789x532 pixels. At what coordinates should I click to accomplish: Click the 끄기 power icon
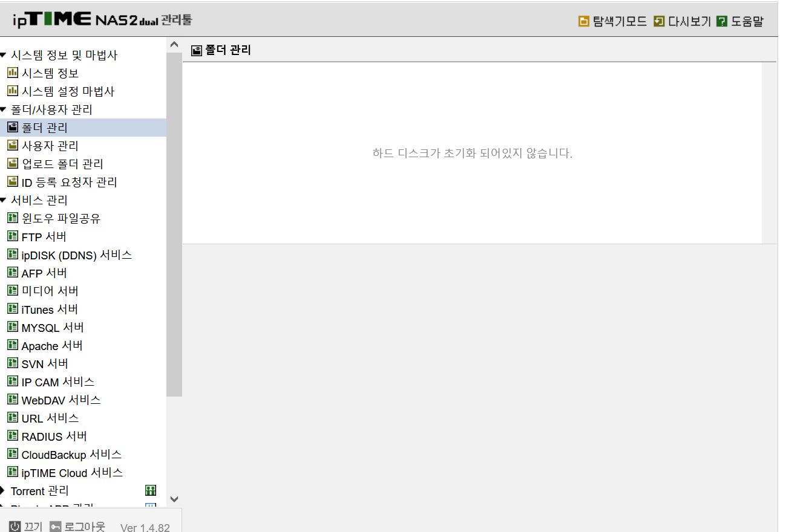pyautogui.click(x=15, y=527)
